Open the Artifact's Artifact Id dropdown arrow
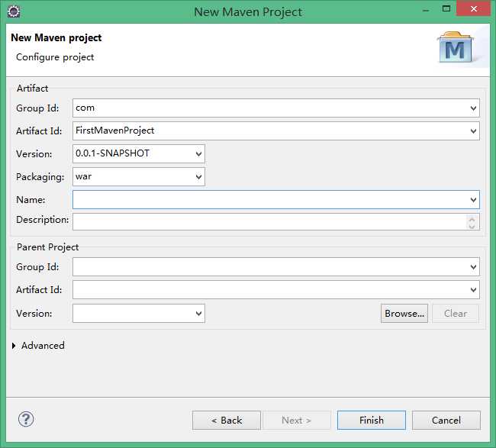Image resolution: width=496 pixels, height=448 pixels. click(x=473, y=131)
